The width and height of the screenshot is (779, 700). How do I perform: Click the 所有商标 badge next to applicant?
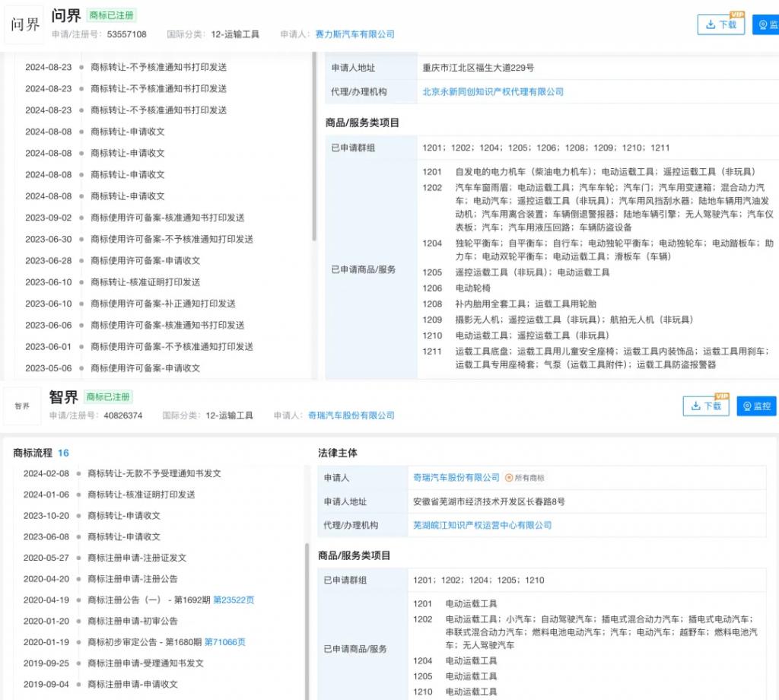tap(525, 478)
